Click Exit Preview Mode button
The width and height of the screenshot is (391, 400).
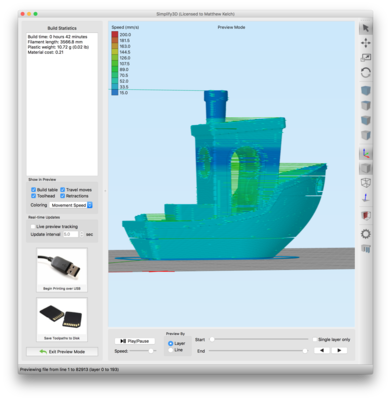point(62,352)
